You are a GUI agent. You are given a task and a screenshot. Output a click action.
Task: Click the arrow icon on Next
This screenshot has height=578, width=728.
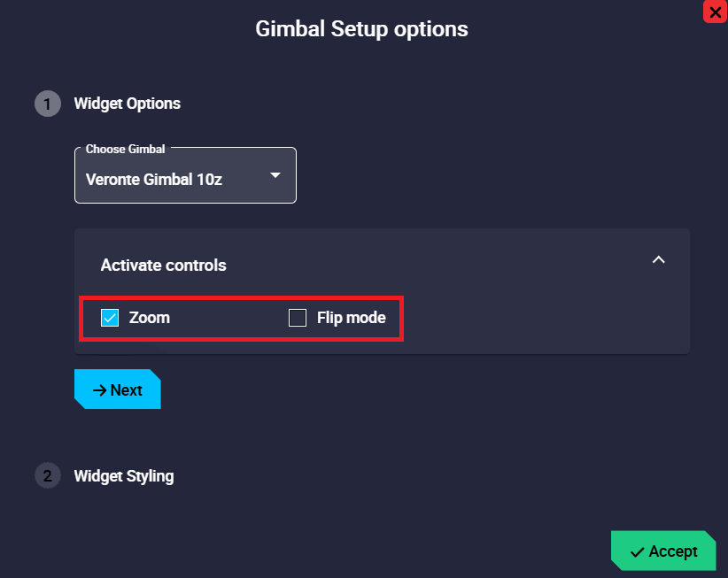100,390
